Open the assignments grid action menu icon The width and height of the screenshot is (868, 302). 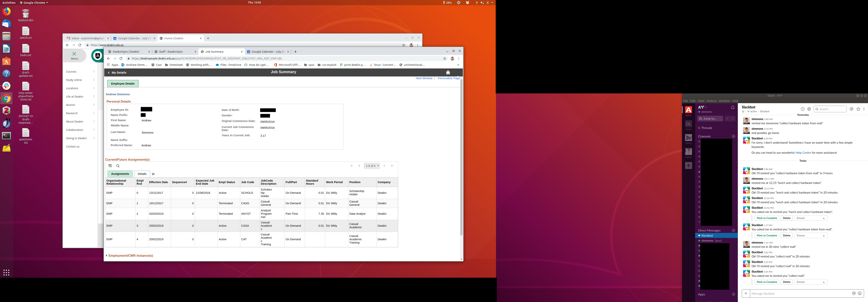coord(110,166)
